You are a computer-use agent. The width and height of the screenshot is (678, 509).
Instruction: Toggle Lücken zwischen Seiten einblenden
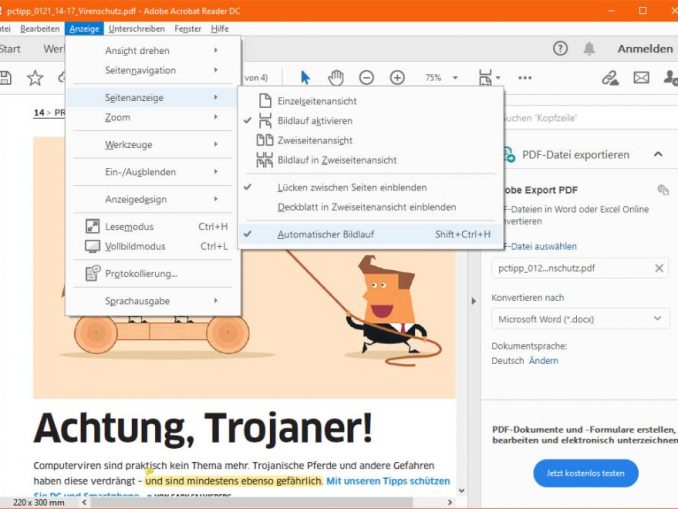[x=371, y=187]
